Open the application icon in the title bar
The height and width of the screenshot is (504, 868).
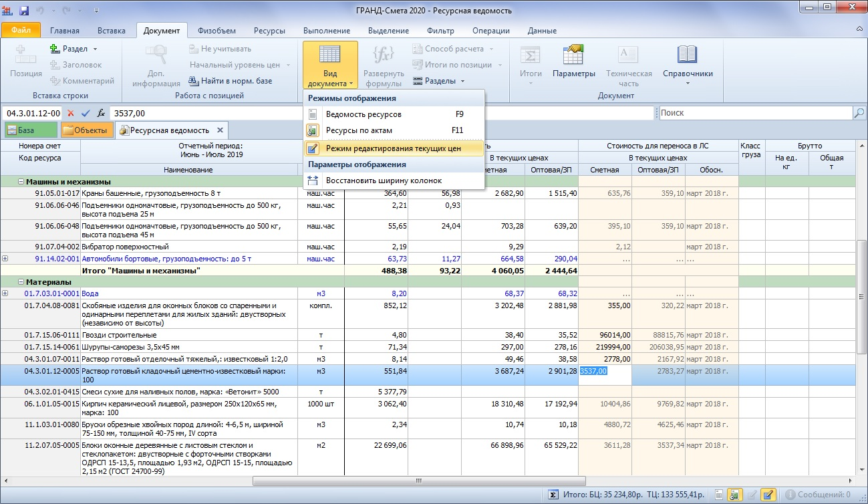[9, 11]
